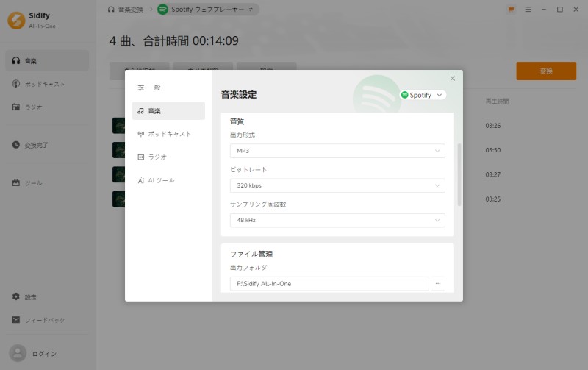Switch source via Spotify ウェブプレーヤー selector
Viewport: 588px width, 370px height.
tap(208, 10)
